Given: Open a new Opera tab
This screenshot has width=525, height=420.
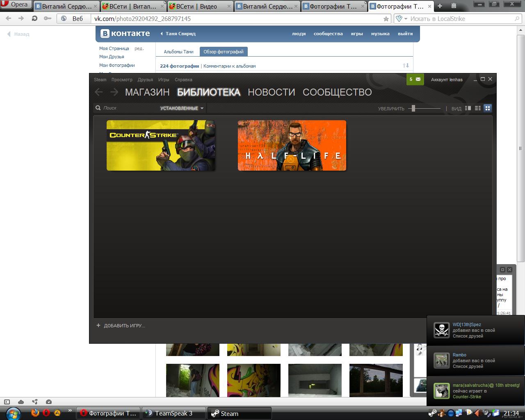Looking at the screenshot, I should [x=440, y=6].
